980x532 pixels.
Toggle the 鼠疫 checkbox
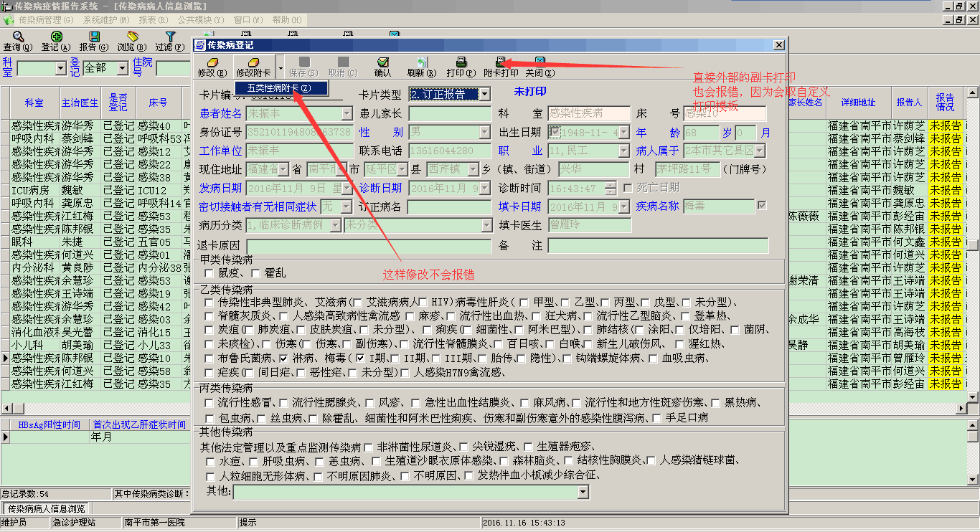tap(209, 273)
